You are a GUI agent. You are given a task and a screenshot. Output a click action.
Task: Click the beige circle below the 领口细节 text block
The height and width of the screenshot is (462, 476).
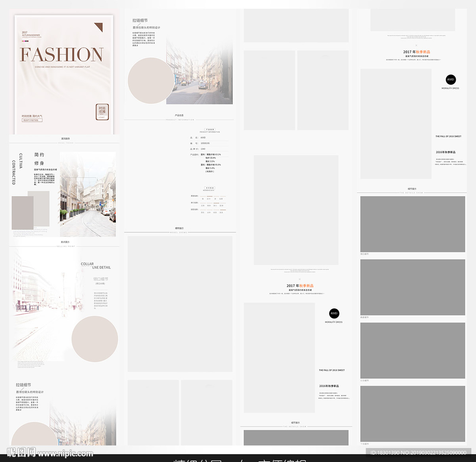pyautogui.click(x=95, y=339)
